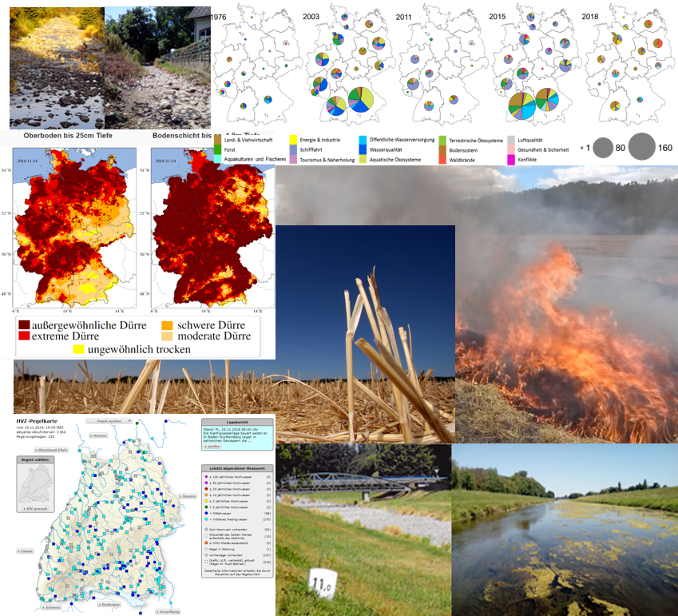Viewport: 678px width, 616px height.
Task: Select the Terrestrische Ökosysteme swatch
Action: coord(442,141)
